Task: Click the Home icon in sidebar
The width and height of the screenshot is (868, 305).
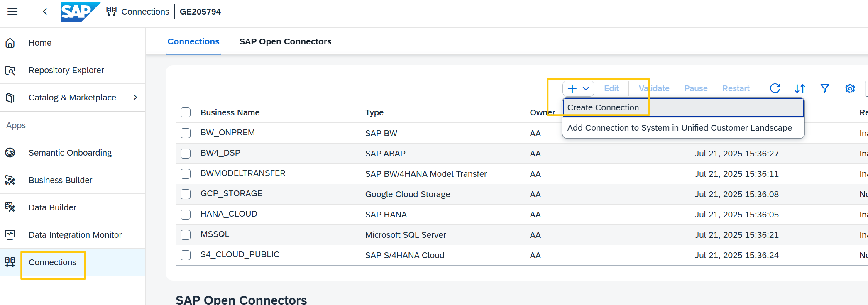Action: click(x=10, y=43)
